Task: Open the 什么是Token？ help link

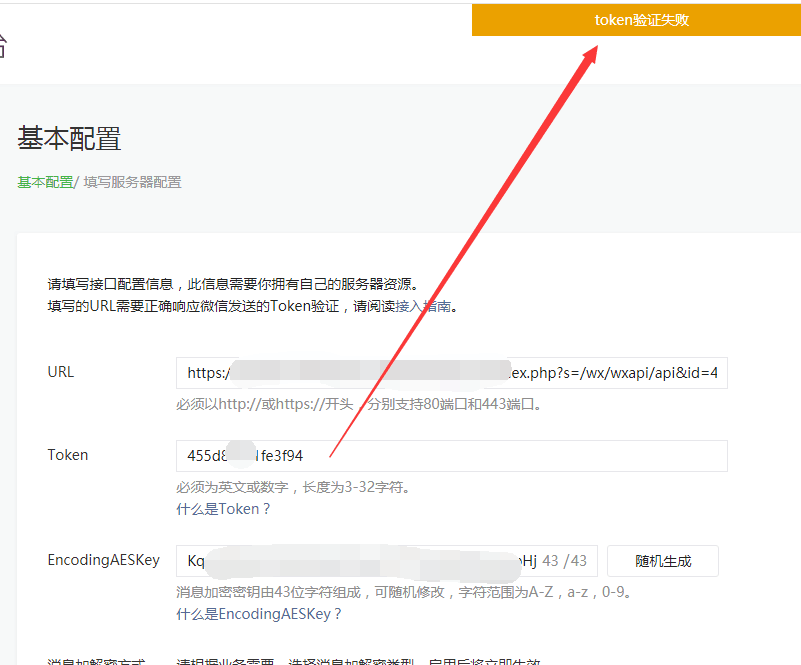Action: pyautogui.click(x=223, y=509)
